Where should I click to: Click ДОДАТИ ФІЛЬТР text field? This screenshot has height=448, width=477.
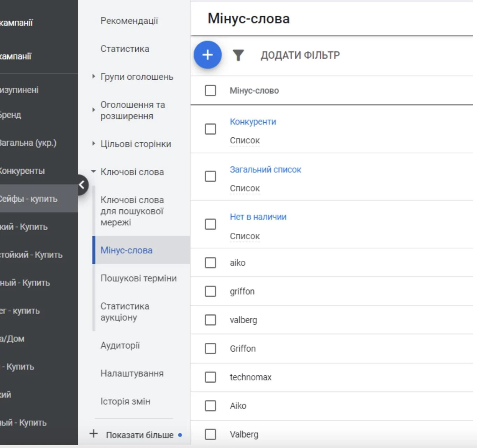[300, 55]
